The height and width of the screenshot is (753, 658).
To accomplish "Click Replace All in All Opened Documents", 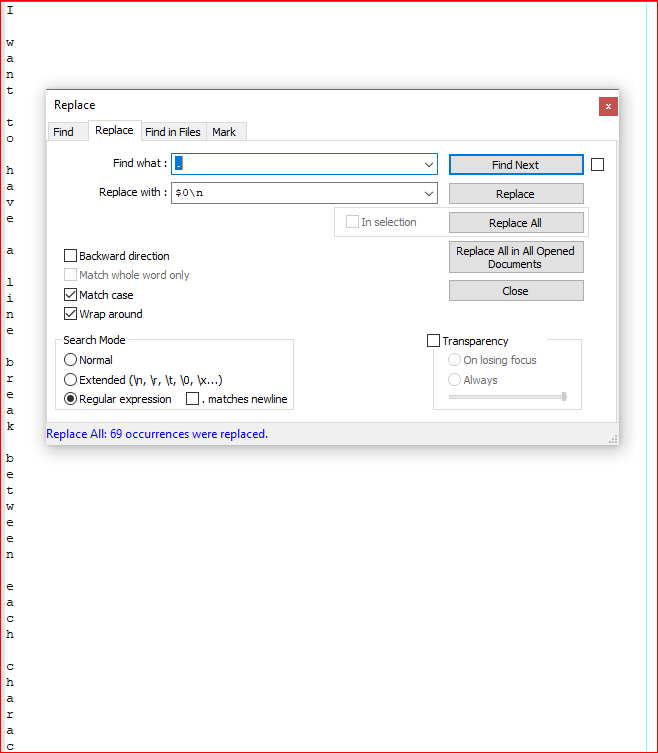I will click(x=516, y=257).
